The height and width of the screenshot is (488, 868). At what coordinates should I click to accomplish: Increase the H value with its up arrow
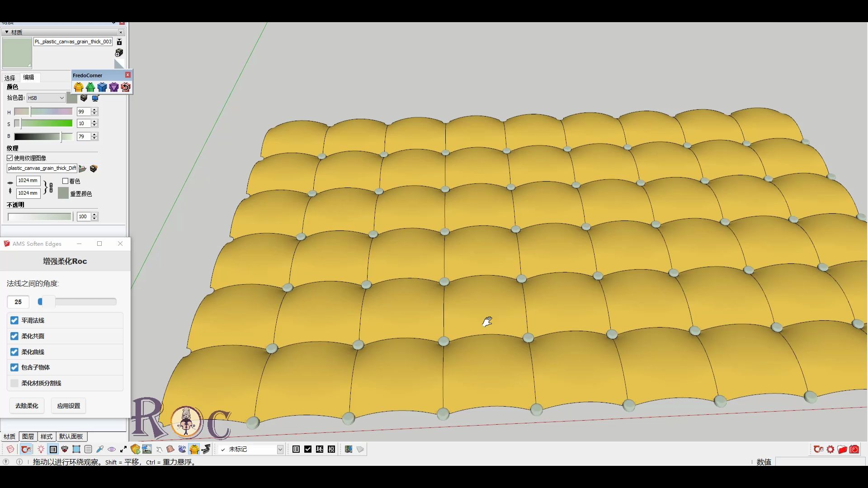click(x=94, y=110)
